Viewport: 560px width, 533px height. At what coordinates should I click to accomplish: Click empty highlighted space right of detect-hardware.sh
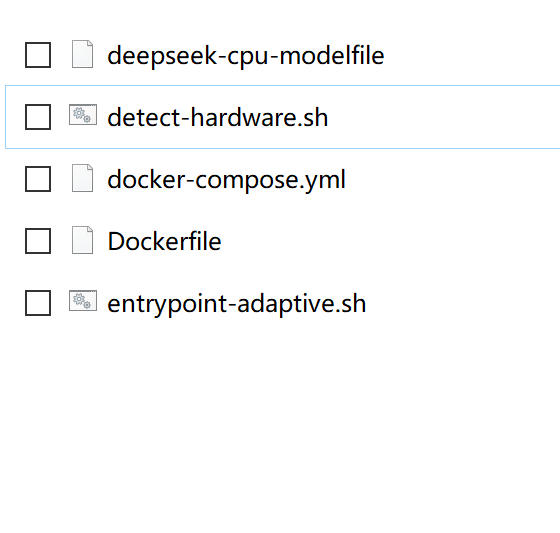coord(443,117)
